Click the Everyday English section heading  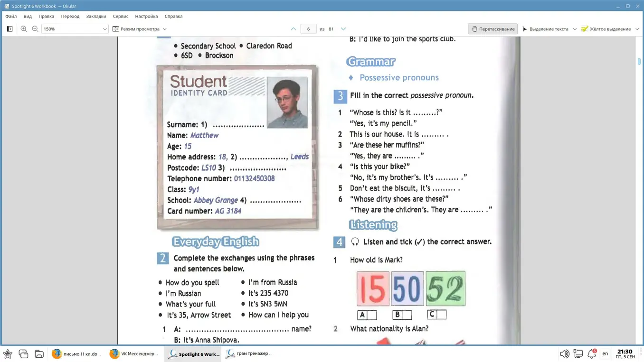point(216,242)
